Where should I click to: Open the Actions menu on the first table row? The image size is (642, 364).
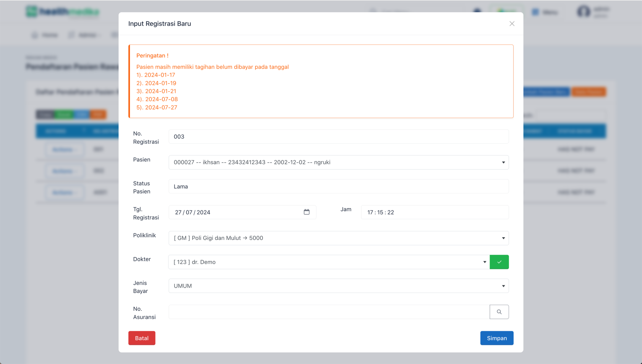click(64, 149)
